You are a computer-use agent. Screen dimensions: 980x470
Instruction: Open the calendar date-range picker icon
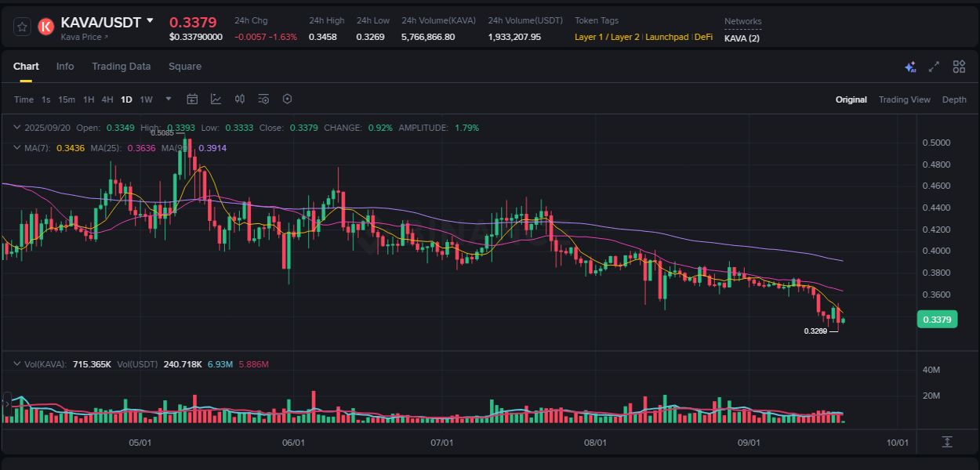192,99
